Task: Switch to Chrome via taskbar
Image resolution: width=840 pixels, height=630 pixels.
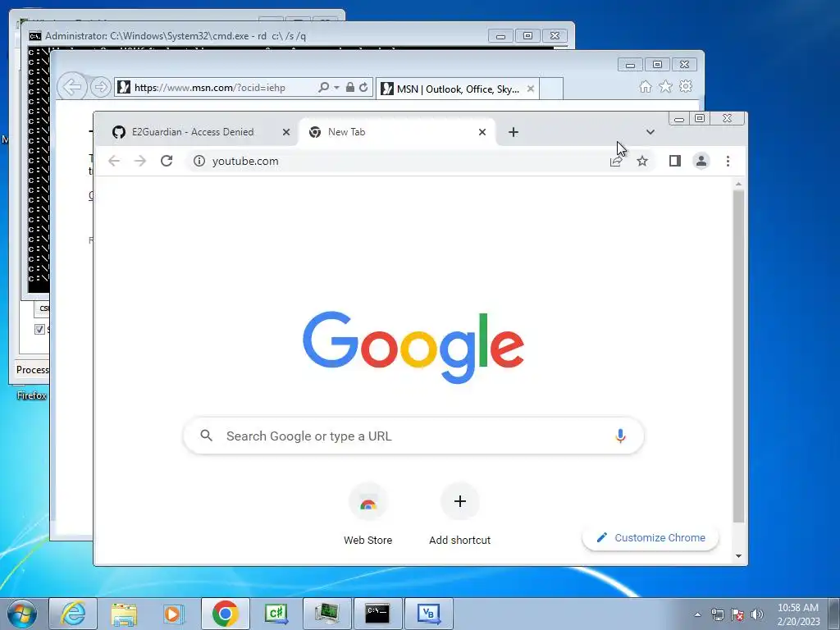Action: point(225,614)
